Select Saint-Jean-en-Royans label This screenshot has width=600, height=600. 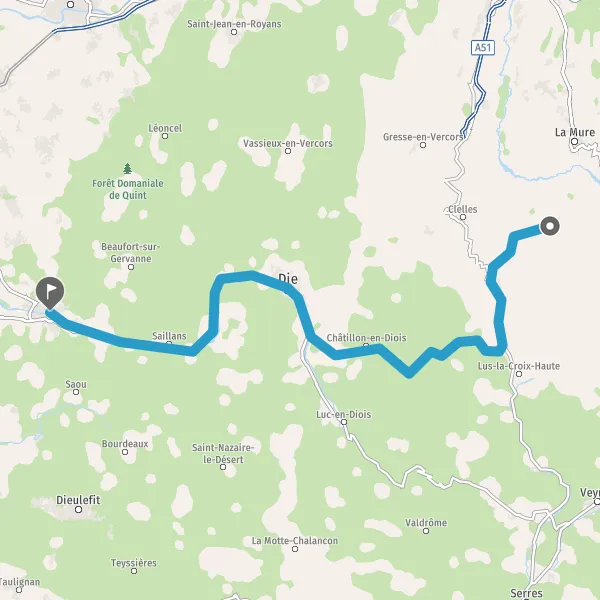[234, 24]
